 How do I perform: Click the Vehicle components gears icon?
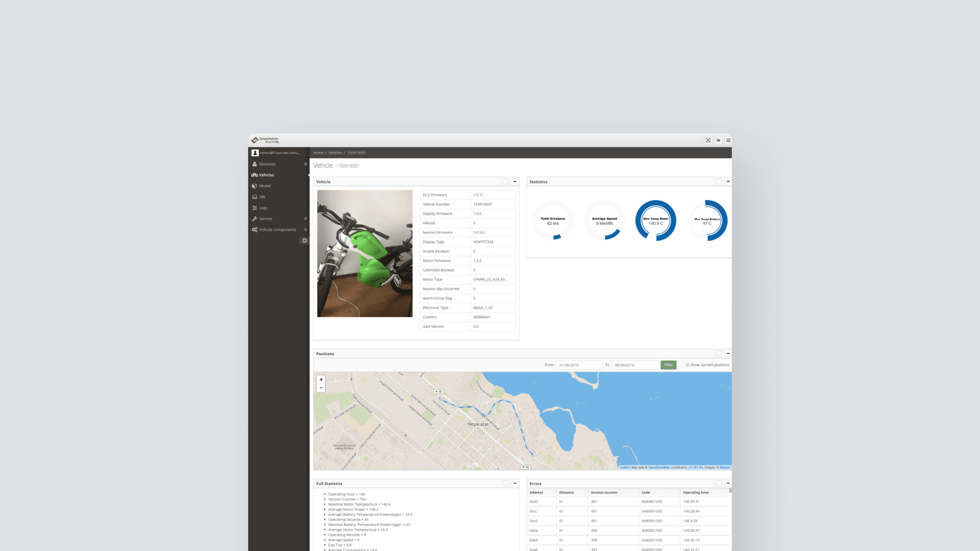255,230
